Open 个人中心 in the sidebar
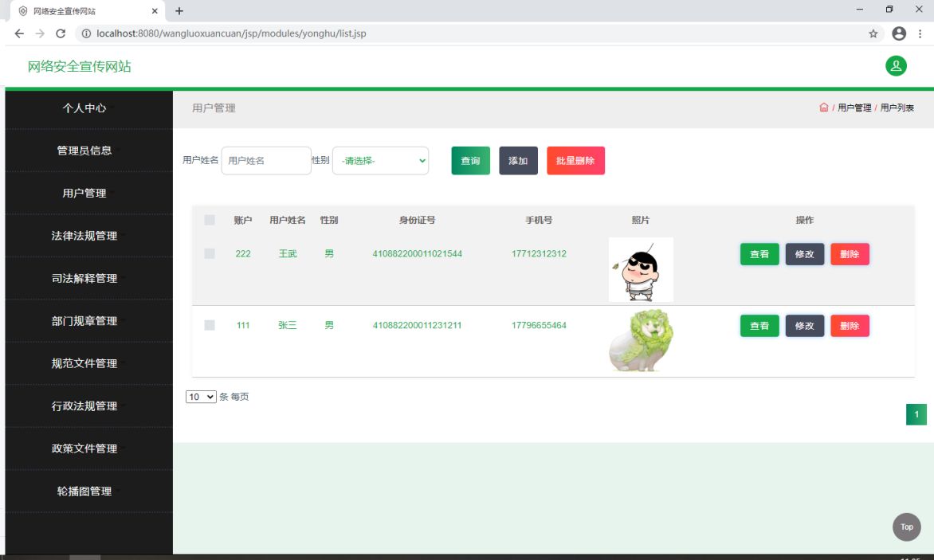This screenshot has height=560, width=934. pos(84,108)
